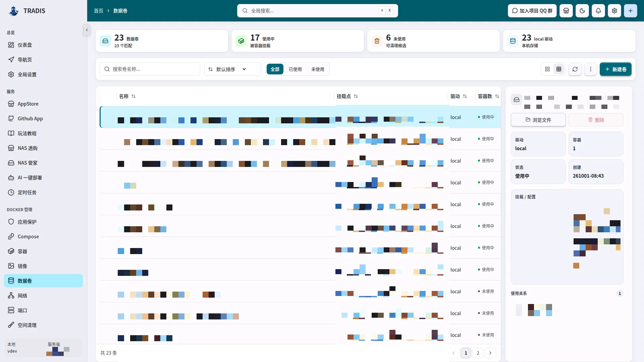
Task: Sort by 驱动 column
Action: 459,96
